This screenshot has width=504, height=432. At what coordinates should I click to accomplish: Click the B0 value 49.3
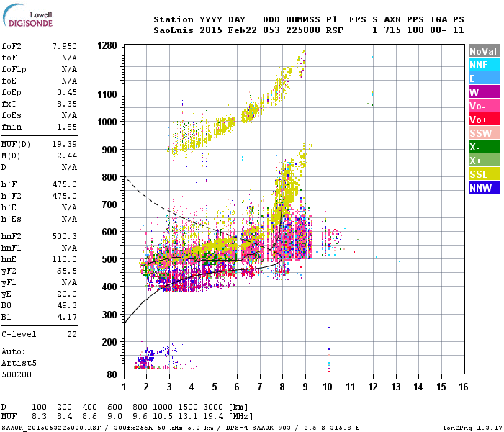pyautogui.click(x=67, y=305)
